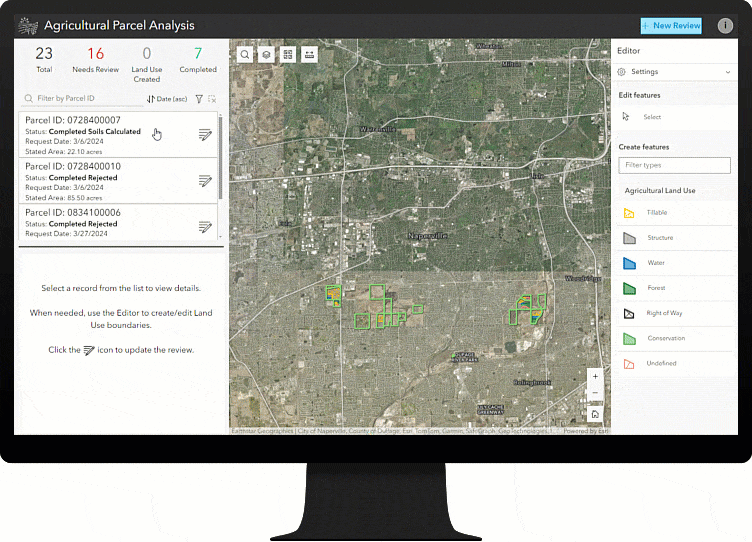
Task: Pick the Tillable land use template
Action: 674,212
